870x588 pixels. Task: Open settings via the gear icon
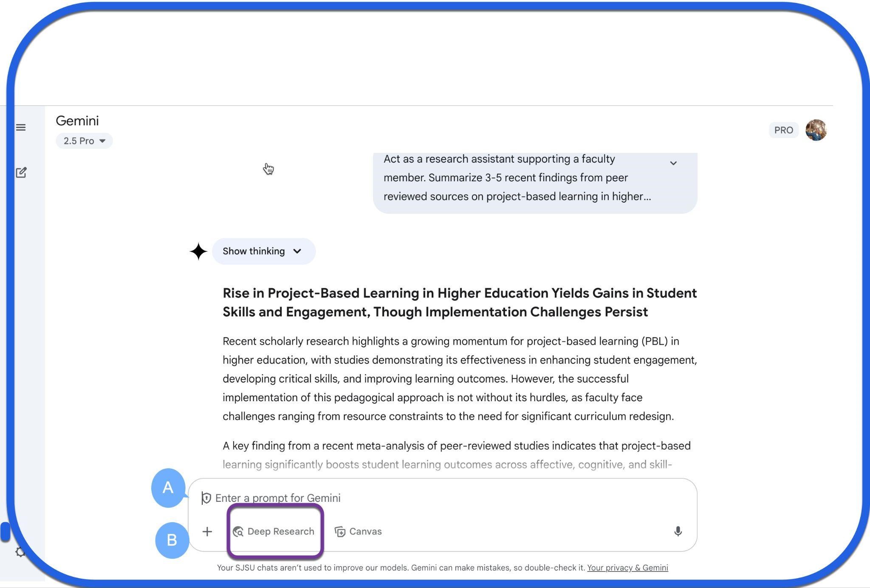pos(20,552)
